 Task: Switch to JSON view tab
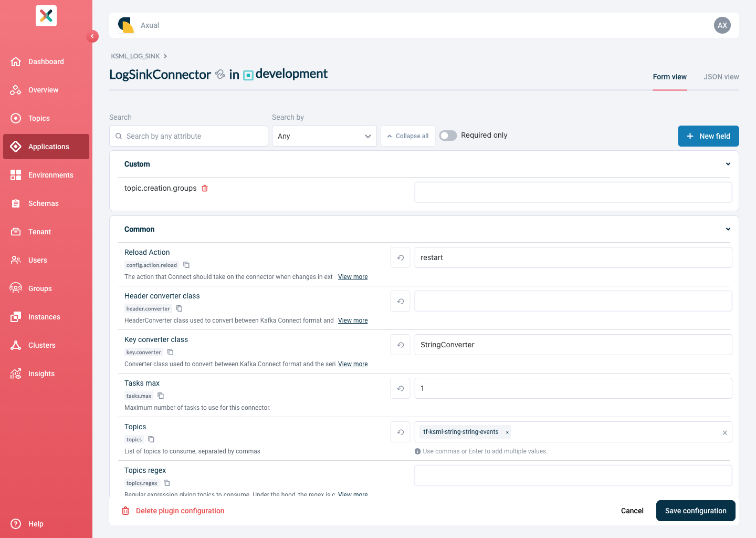point(721,77)
